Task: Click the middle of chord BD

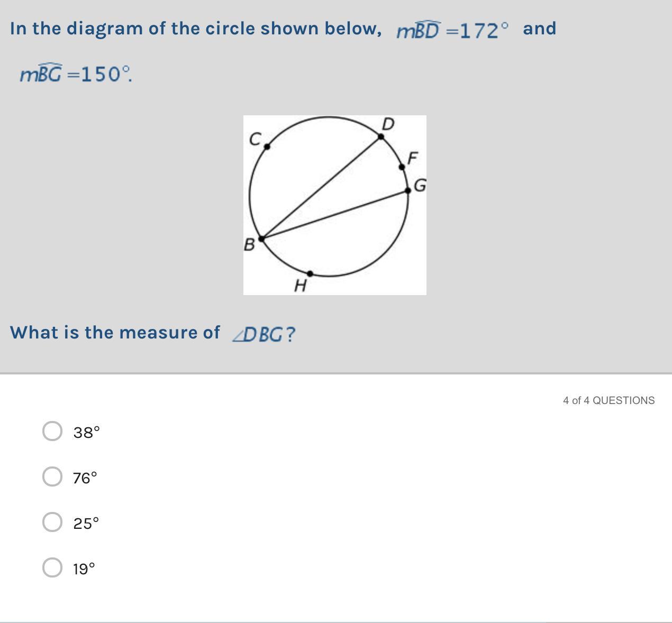Action: click(321, 187)
